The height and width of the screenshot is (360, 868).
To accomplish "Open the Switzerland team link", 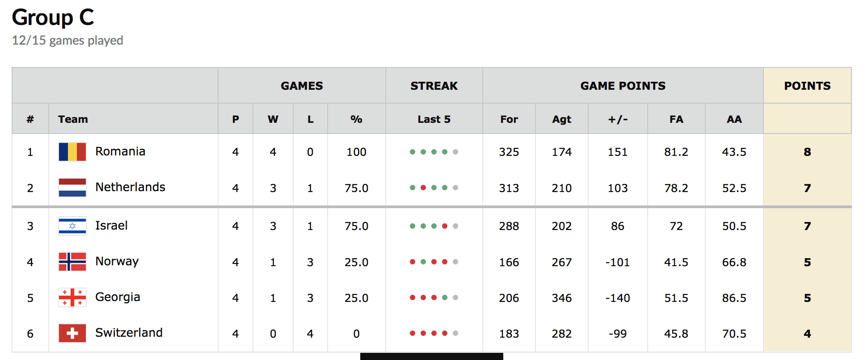I will tap(129, 333).
